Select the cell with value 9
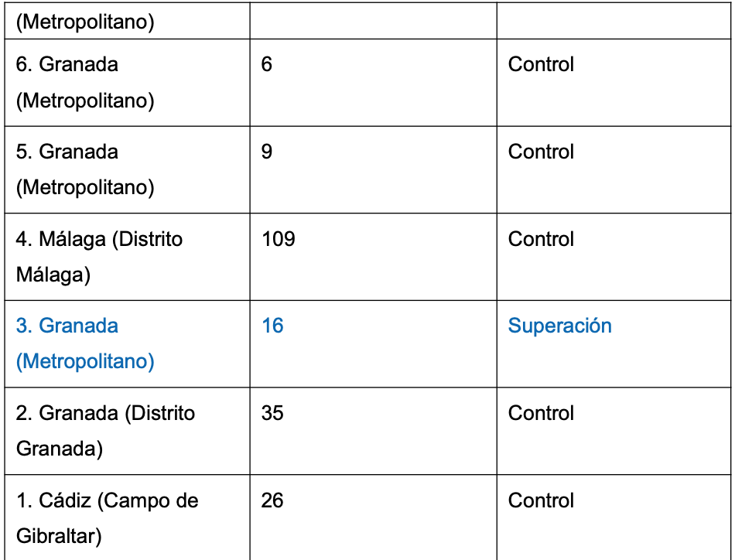This screenshot has height=560, width=735. (267, 152)
